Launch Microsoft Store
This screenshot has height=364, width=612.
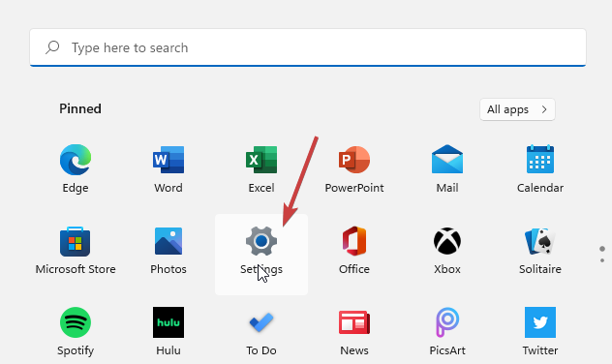pyautogui.click(x=76, y=241)
